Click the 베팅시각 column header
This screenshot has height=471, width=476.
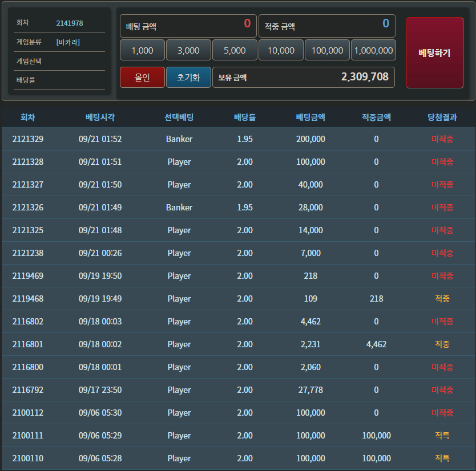[x=100, y=117]
